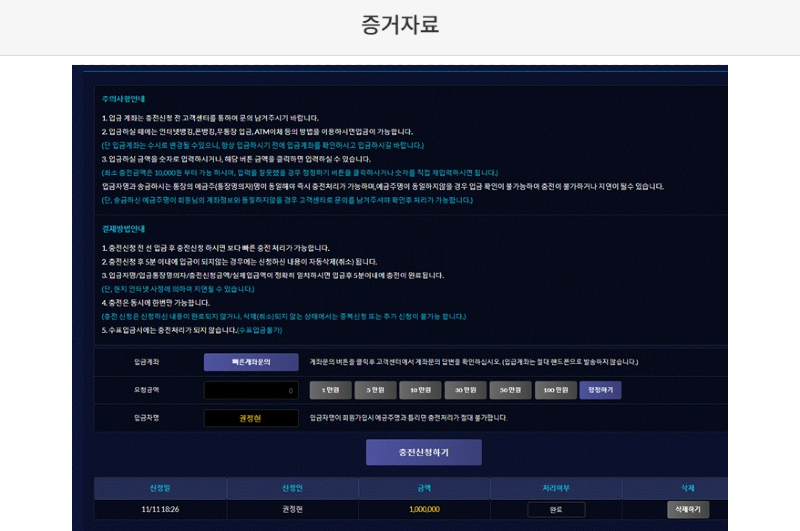The image size is (800, 531).
Task: Click the 1,000,000 amount in the table
Action: point(424,509)
